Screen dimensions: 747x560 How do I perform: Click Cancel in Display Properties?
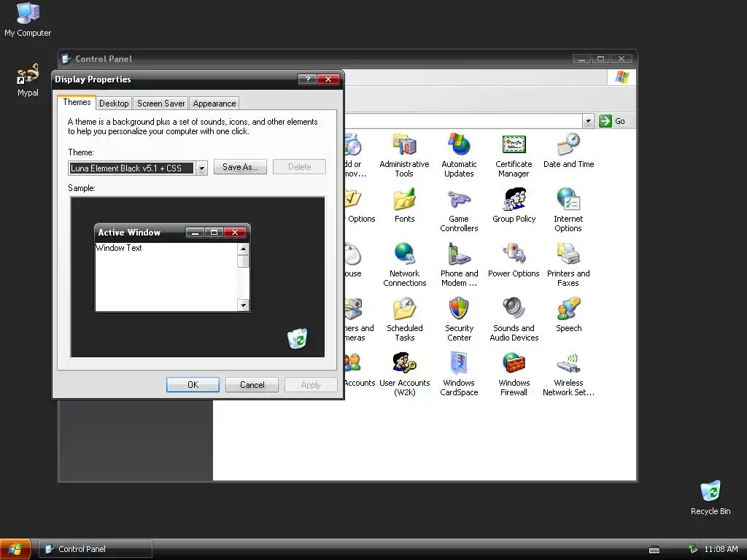click(x=252, y=385)
